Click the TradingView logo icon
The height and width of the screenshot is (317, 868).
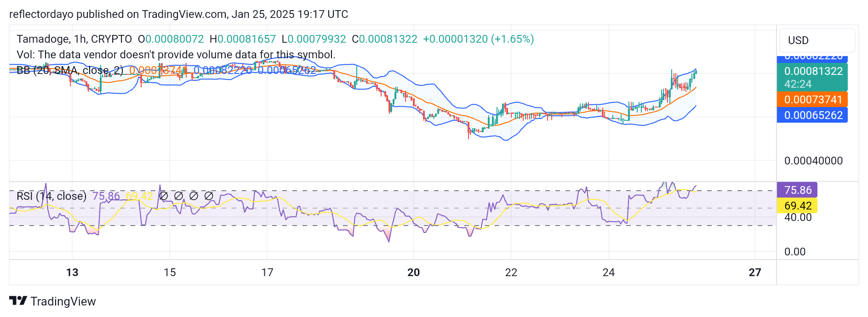click(x=18, y=301)
